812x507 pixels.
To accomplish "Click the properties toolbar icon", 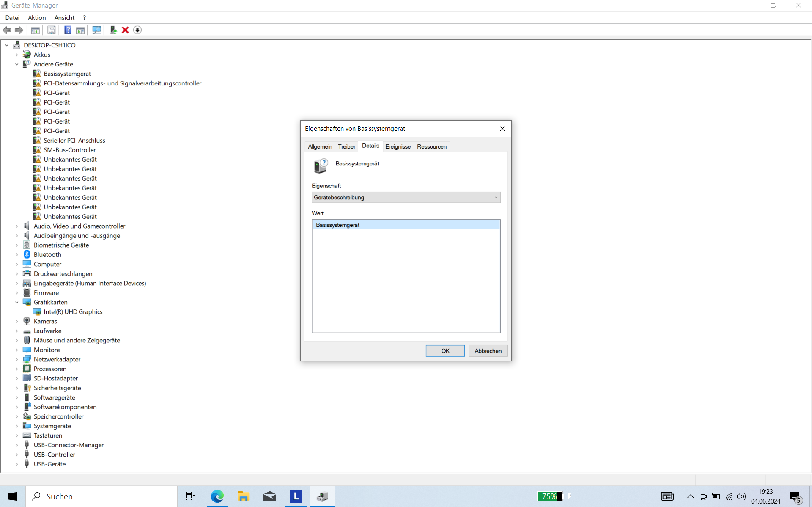I will point(51,30).
